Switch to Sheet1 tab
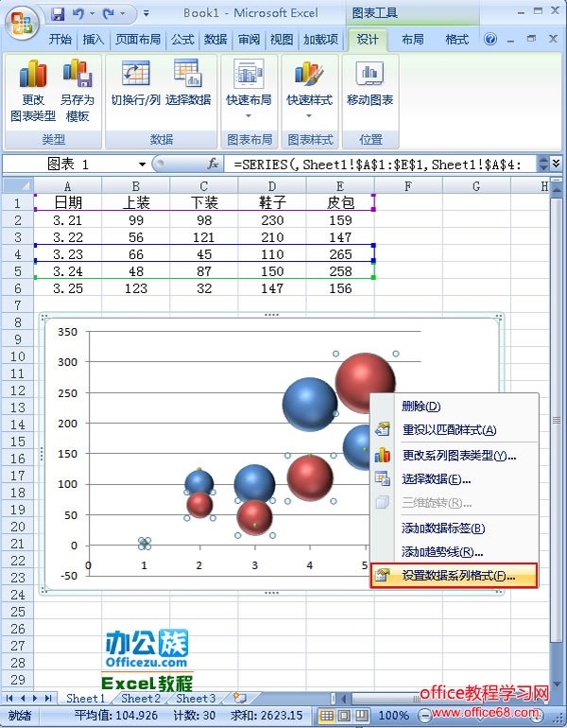 coord(85,699)
